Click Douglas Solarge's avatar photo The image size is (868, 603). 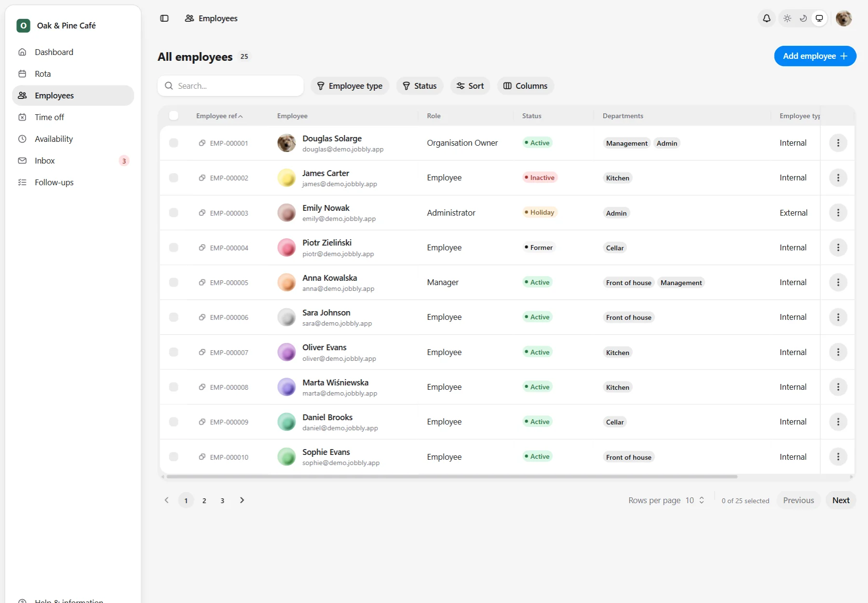(x=286, y=143)
